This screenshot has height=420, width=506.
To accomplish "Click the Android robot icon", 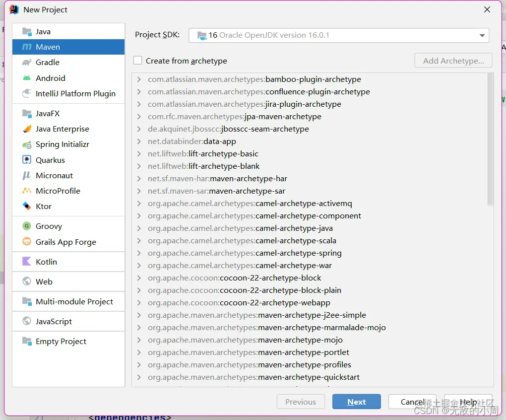I will (x=27, y=78).
